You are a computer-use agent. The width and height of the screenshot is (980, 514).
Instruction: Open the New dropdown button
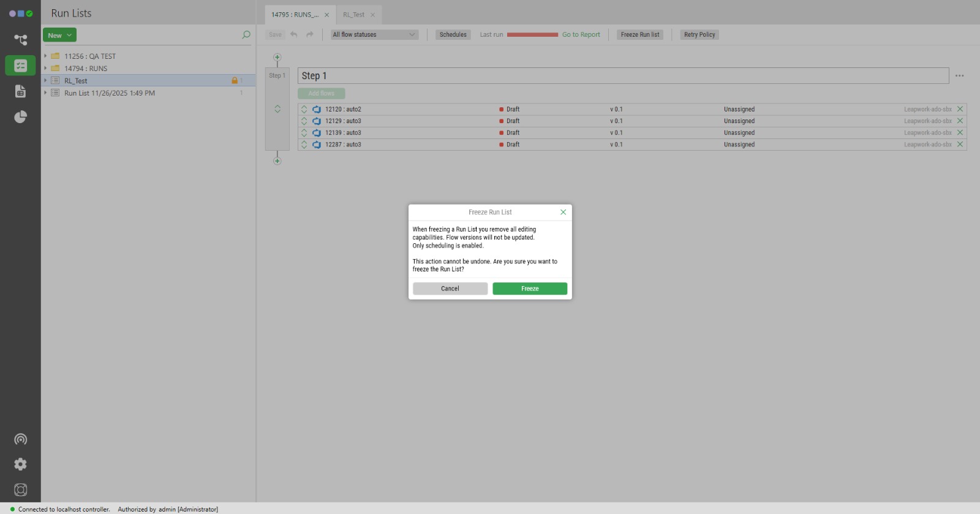59,36
